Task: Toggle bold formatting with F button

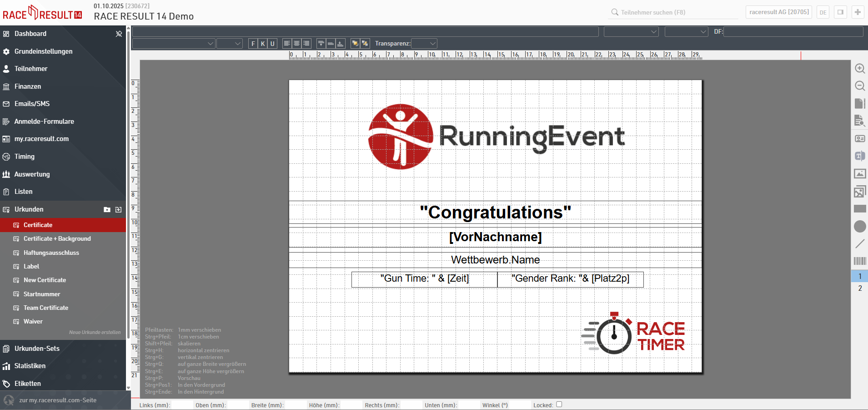Action: (x=253, y=44)
